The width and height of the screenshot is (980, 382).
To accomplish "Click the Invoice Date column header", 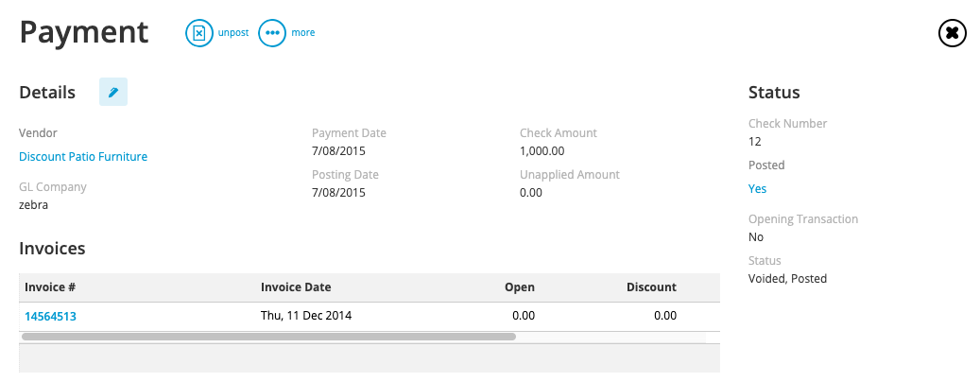I will 296,286.
